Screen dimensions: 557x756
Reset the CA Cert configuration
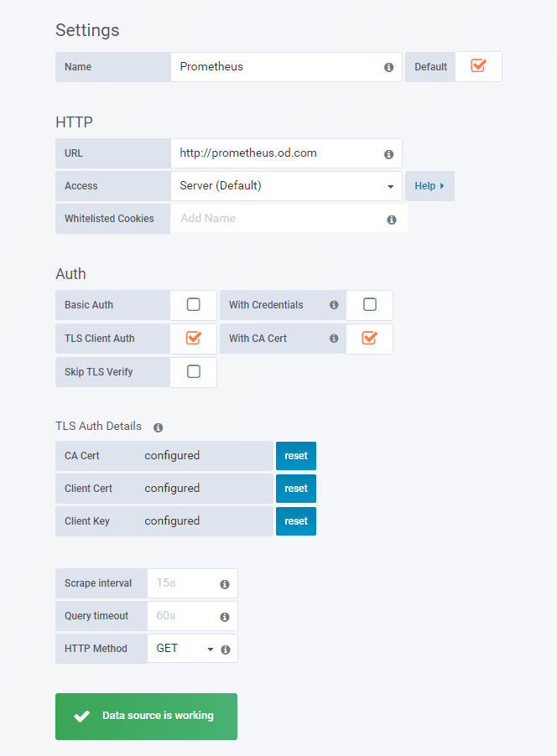click(x=296, y=456)
